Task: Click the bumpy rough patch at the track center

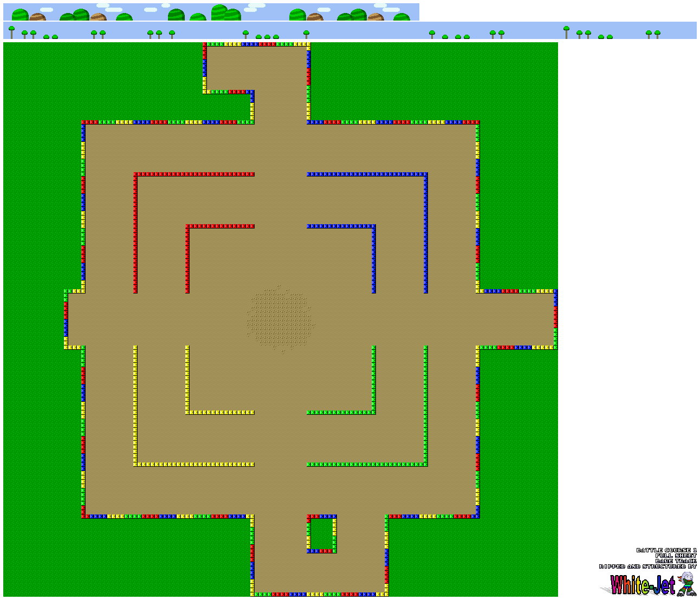Action: 281,319
